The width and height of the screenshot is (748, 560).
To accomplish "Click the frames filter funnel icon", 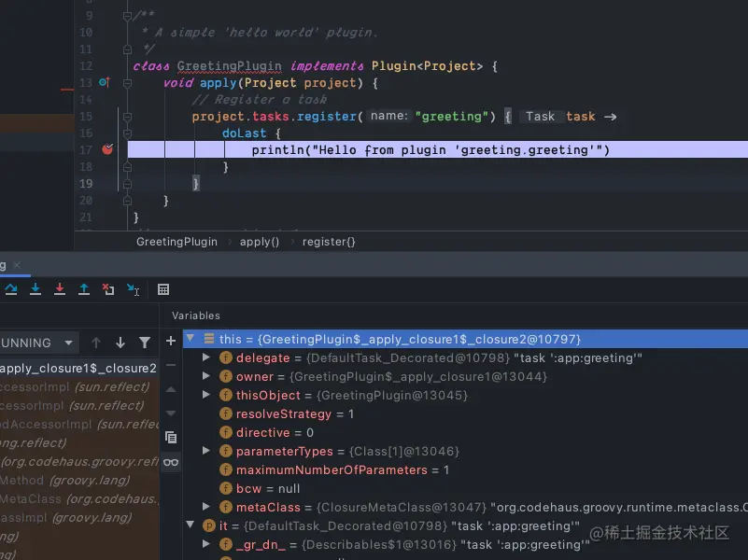I will 145,343.
